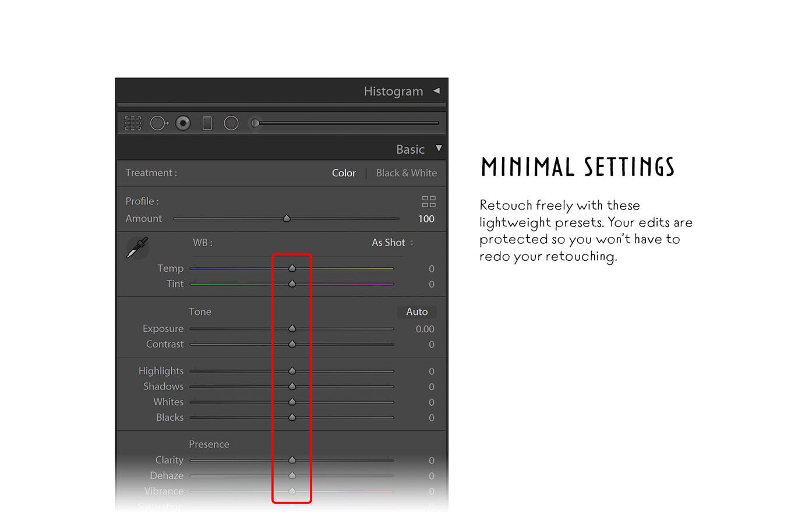Collapse the Basic panel triangle
This screenshot has height=532, width=798.
439,148
